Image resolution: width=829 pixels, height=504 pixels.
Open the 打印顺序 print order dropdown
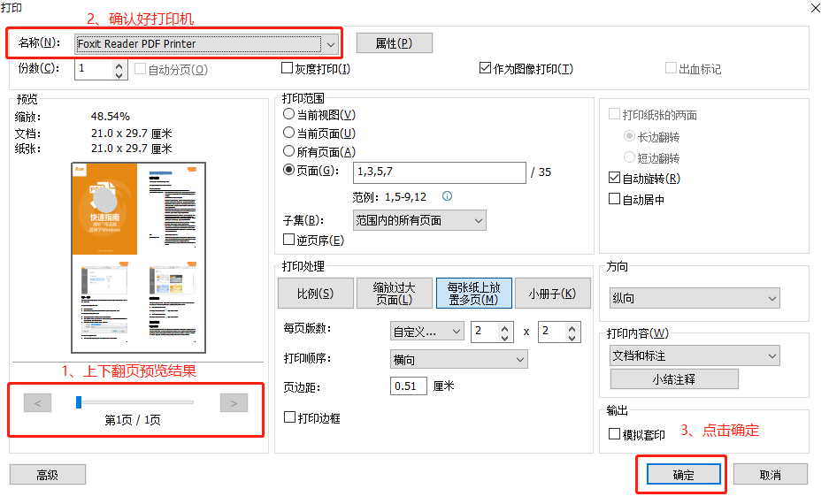tap(458, 359)
